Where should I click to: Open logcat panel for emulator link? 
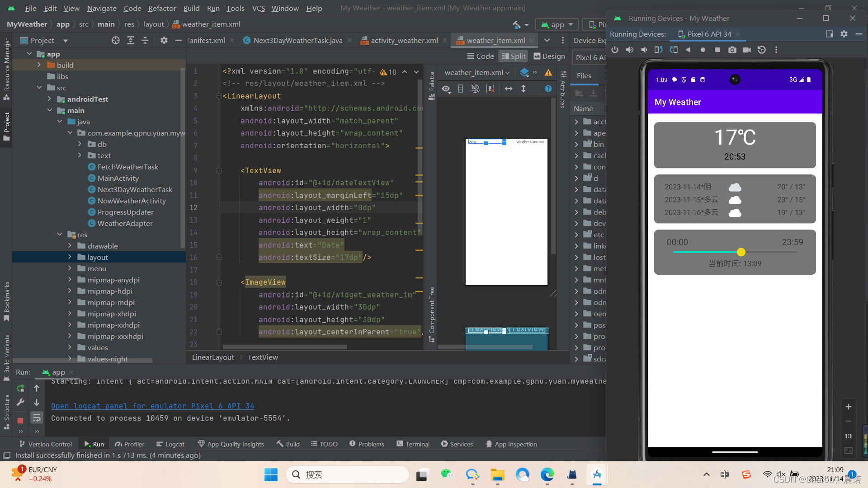tap(152, 406)
